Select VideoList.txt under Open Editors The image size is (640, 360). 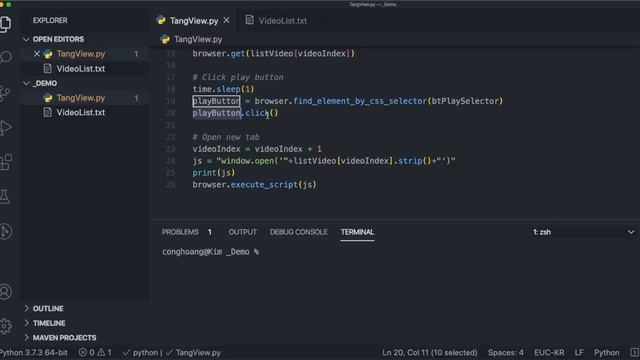[81, 69]
